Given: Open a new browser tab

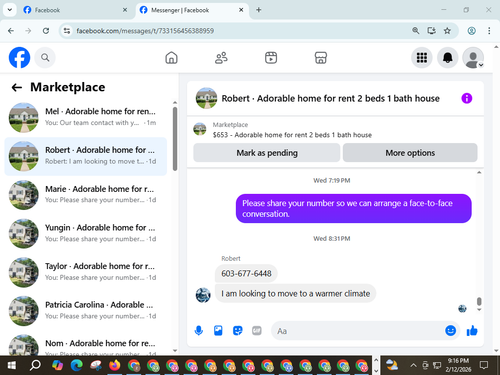Looking at the screenshot, I should pyautogui.click(x=259, y=10).
